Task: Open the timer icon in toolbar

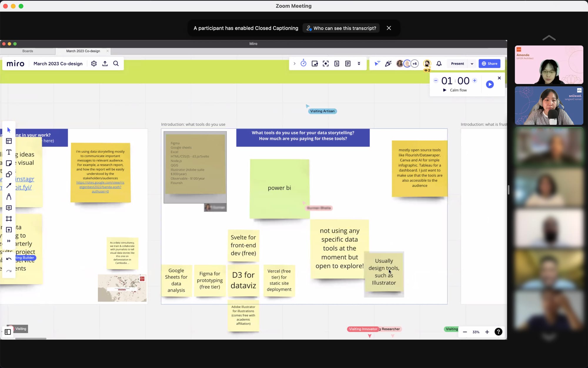Action: click(303, 64)
